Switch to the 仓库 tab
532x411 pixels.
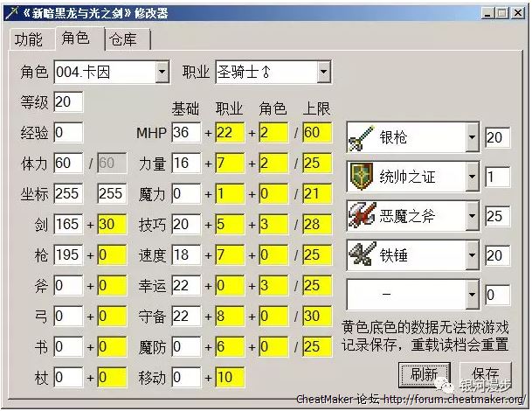click(x=128, y=40)
